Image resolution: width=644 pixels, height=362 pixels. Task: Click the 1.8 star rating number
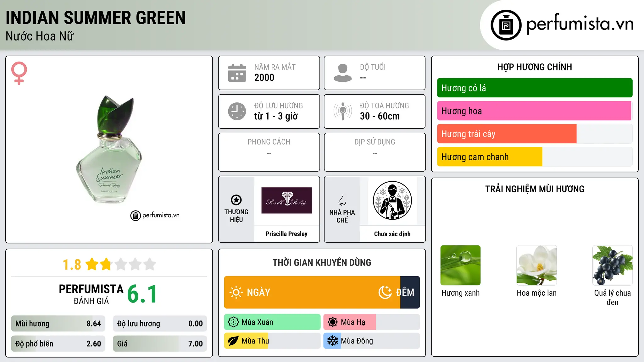click(72, 265)
